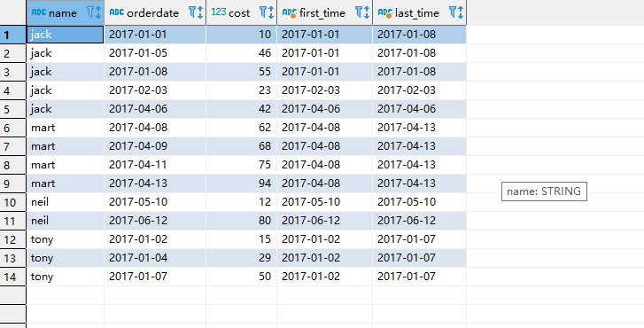Viewport: 644px width, 328px height.
Task: Click the ABC type icon of first_time column
Action: pos(290,13)
